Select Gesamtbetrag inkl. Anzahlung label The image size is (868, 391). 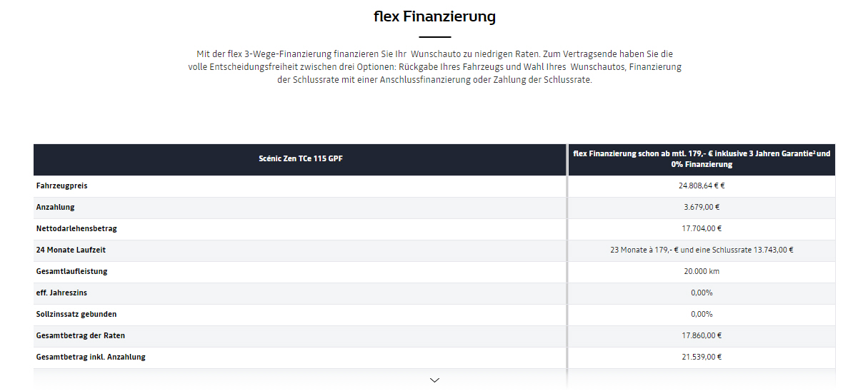click(x=91, y=357)
